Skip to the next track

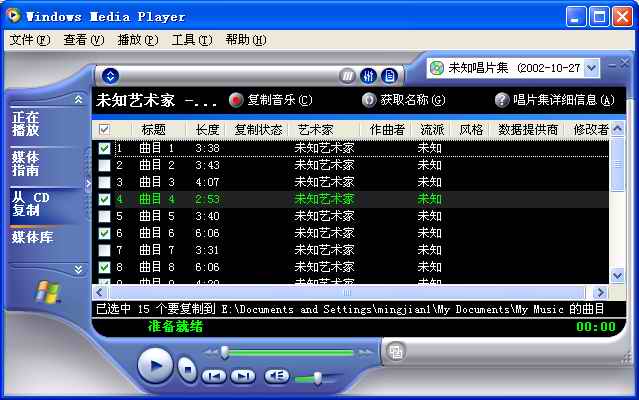point(243,376)
